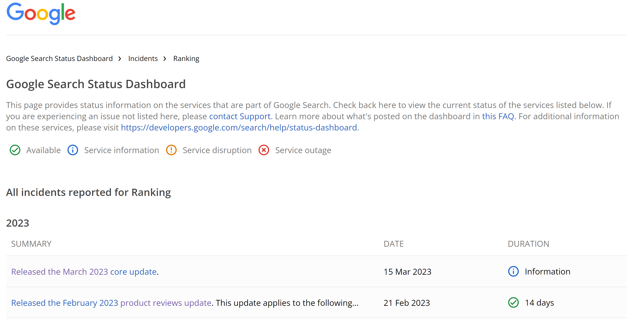
Task: Click the green check icon beside 14 days
Action: 513,303
